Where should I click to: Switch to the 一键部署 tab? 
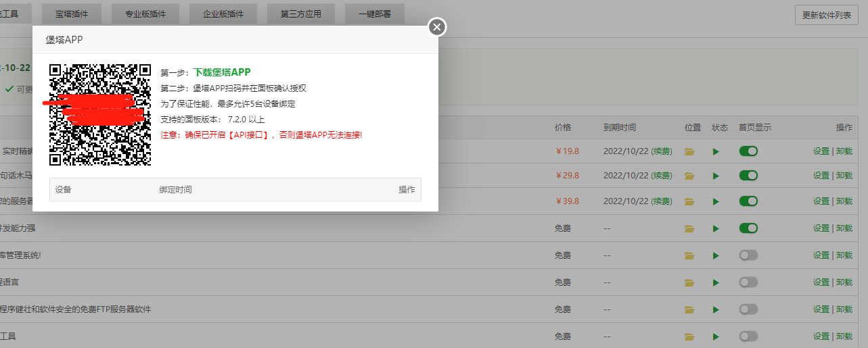(x=375, y=14)
